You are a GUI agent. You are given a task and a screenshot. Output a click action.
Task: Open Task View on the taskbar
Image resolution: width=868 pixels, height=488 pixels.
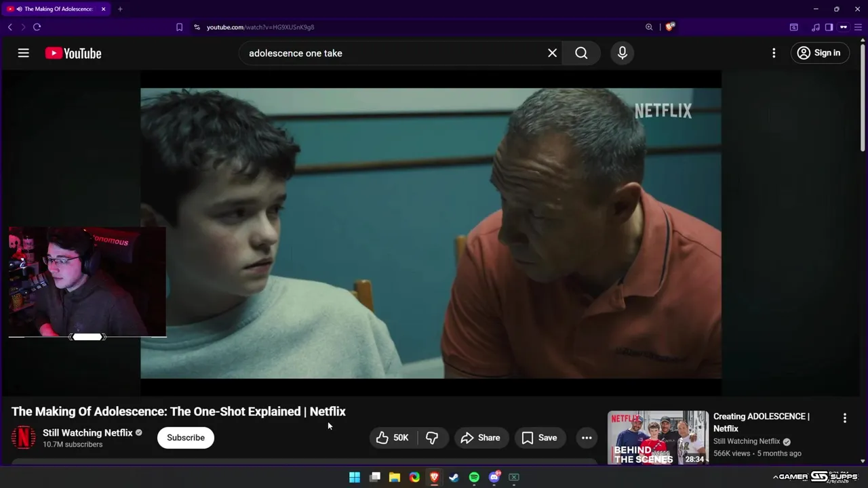(x=375, y=477)
